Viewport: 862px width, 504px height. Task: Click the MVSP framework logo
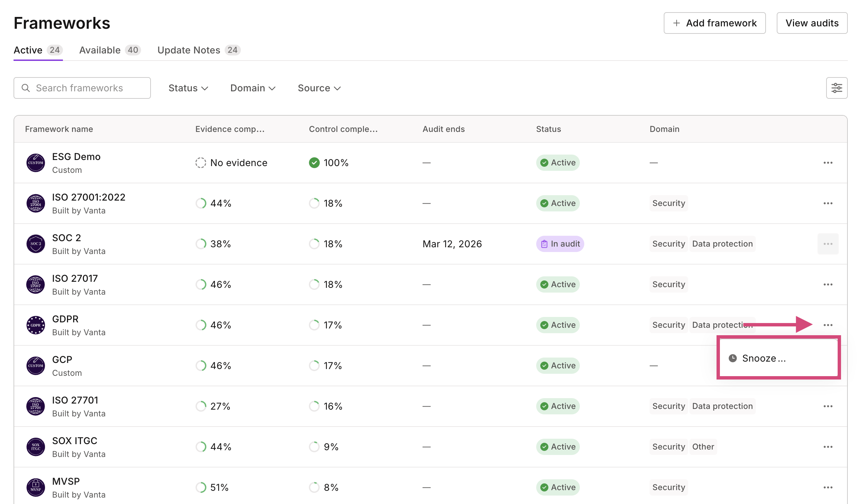click(36, 487)
